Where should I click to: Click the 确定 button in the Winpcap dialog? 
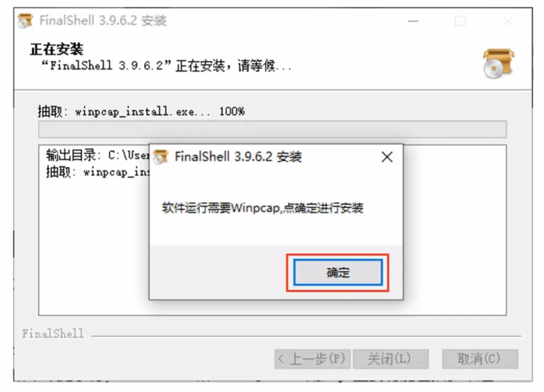point(338,272)
